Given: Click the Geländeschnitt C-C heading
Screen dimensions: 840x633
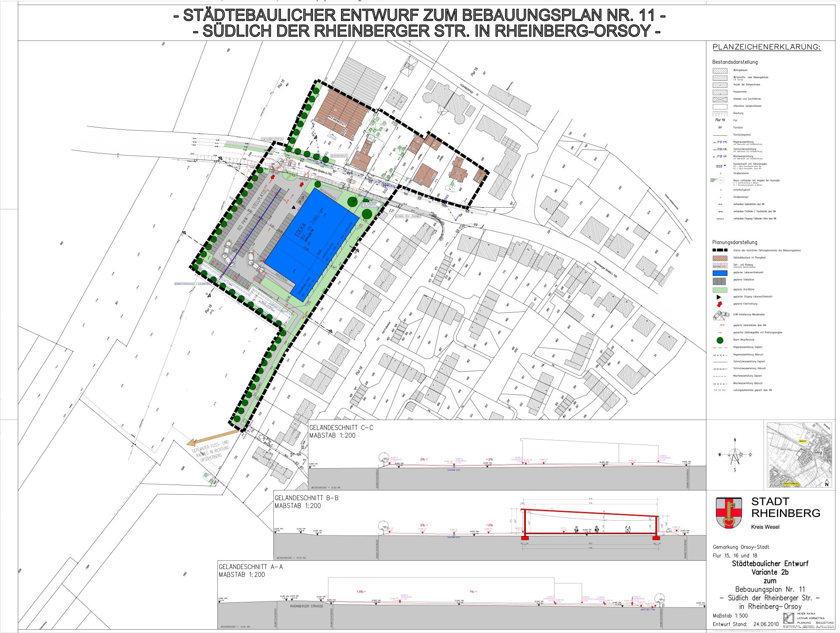Looking at the screenshot, I should point(341,427).
